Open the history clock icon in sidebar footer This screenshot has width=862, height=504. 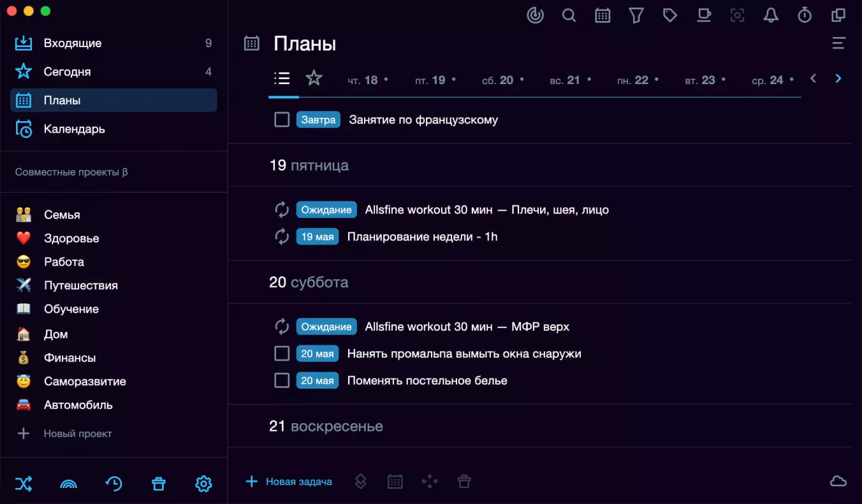(x=113, y=484)
